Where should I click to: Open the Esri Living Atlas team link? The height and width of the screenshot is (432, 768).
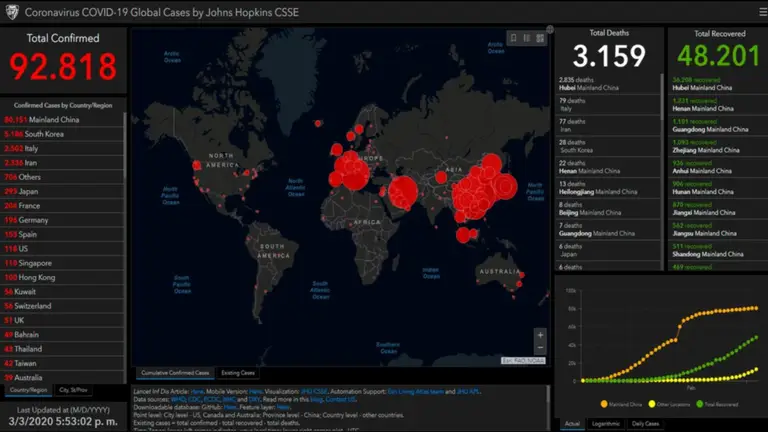pos(415,392)
